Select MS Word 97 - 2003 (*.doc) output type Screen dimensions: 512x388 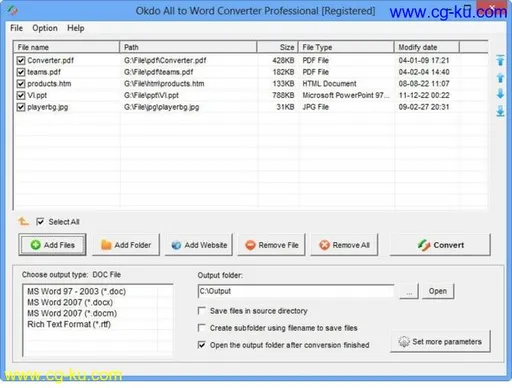(x=77, y=291)
